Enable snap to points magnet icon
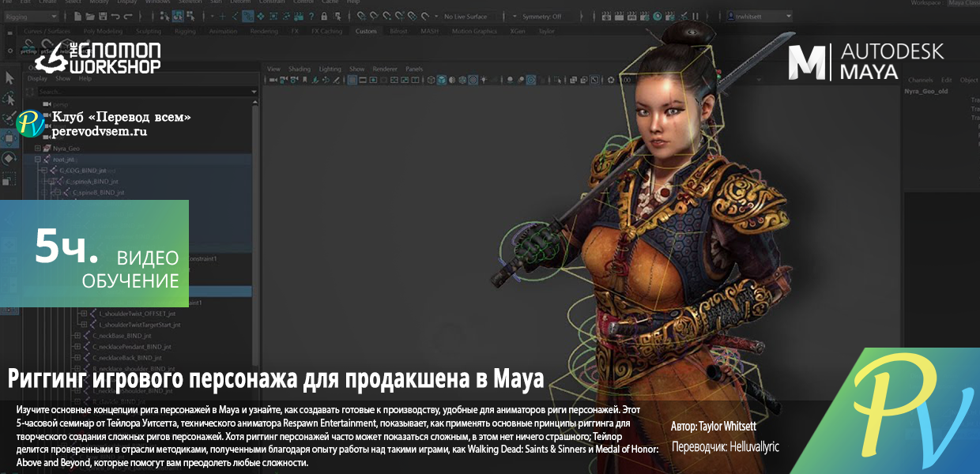This screenshot has height=474, width=980. (x=386, y=17)
